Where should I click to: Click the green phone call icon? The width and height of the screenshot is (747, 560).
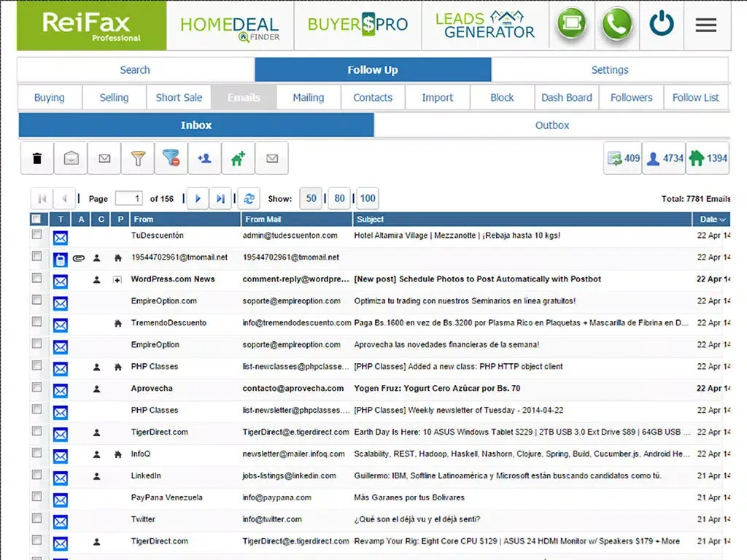[616, 24]
